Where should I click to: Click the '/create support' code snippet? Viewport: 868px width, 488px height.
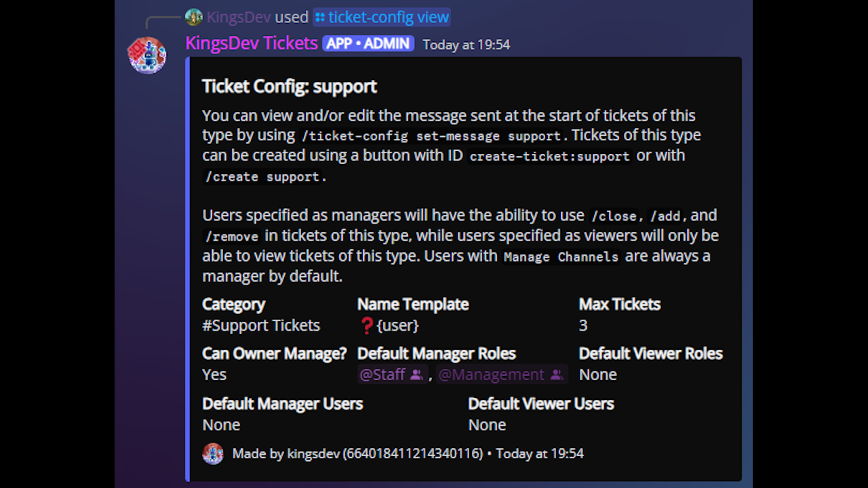pos(266,177)
